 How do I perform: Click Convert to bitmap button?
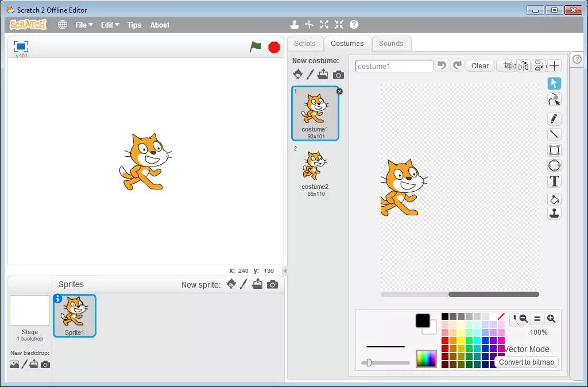pos(526,362)
